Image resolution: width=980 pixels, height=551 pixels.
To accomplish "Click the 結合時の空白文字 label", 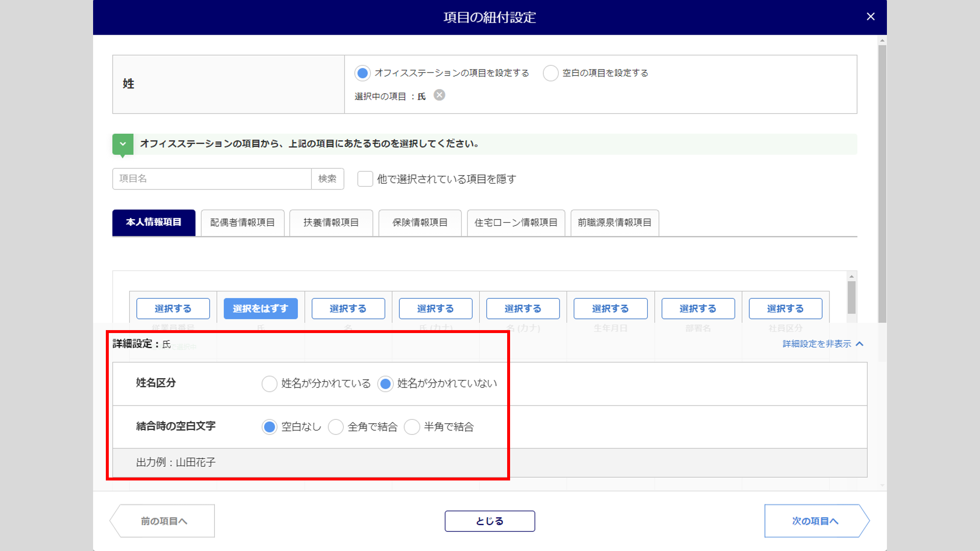I will click(176, 426).
